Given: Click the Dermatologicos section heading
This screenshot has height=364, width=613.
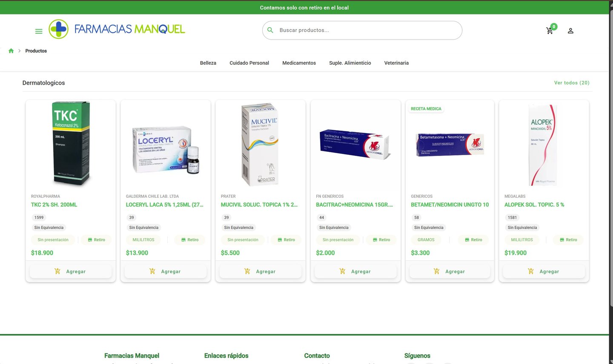Looking at the screenshot, I should click(43, 83).
